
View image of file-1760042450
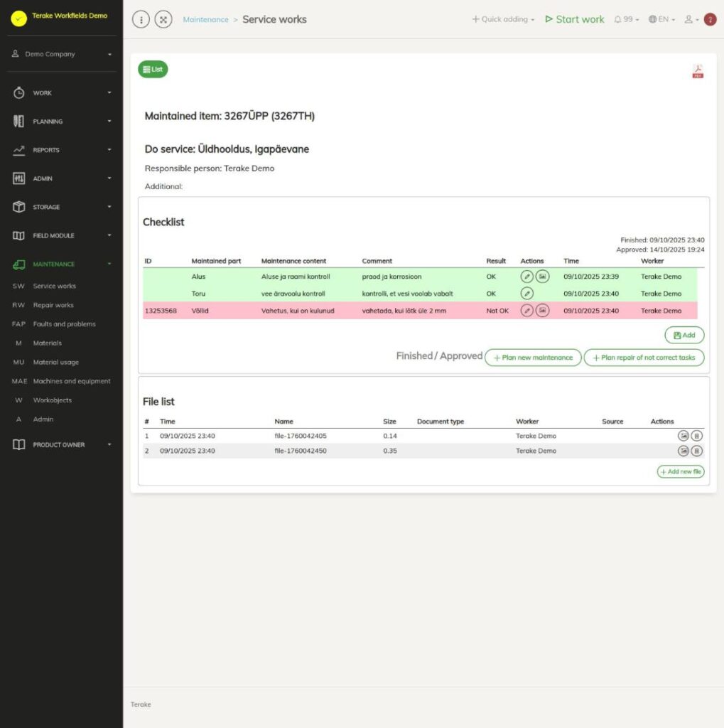click(684, 451)
